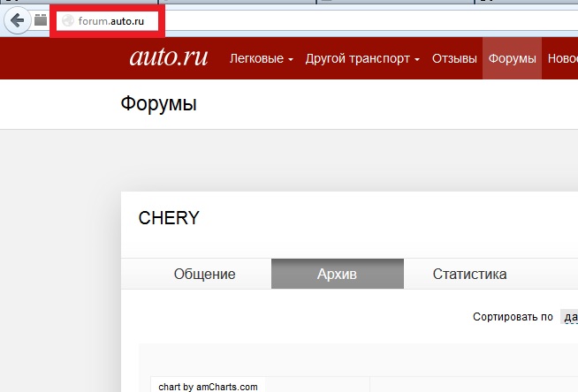The image size is (578, 392).
Task: Click the tab groups icon beside back button
Action: tap(41, 20)
